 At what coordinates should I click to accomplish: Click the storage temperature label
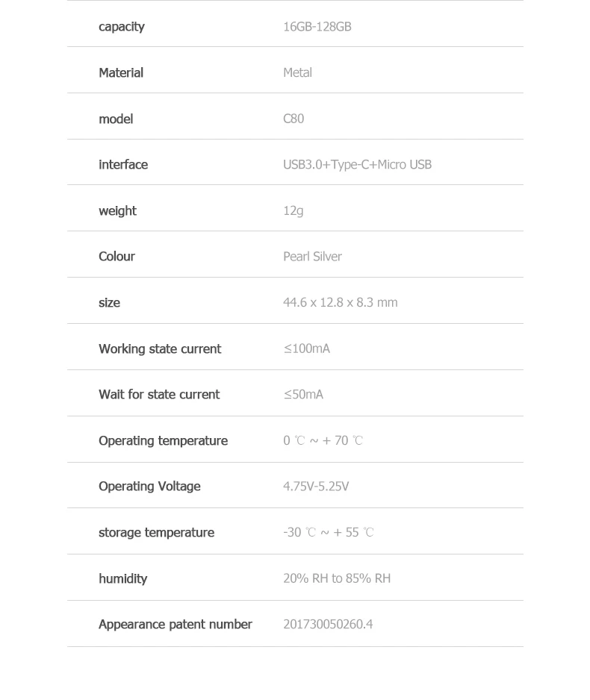[x=156, y=533]
